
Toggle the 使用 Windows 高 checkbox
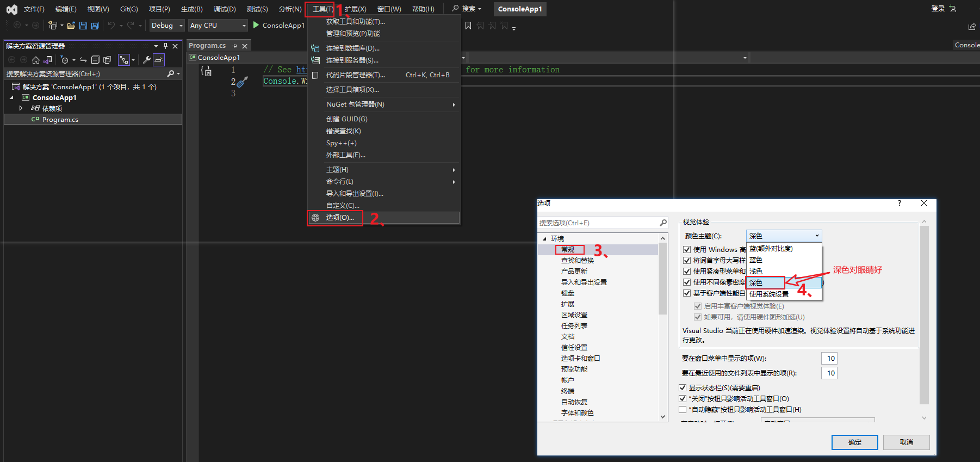687,249
